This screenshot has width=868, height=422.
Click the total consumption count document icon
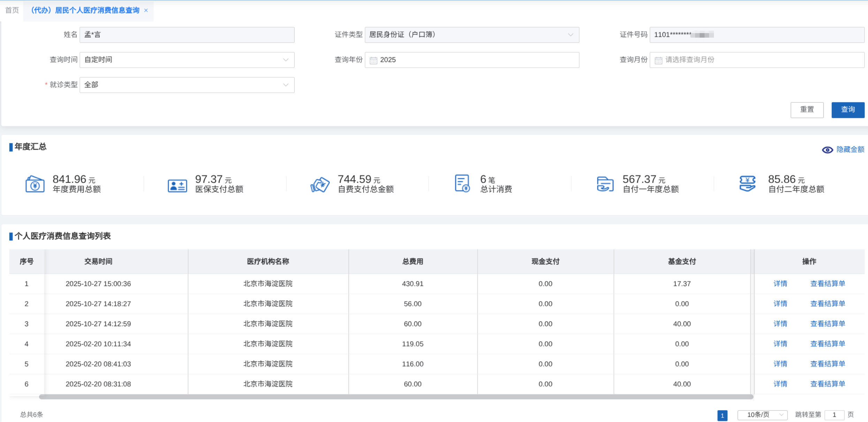tap(462, 183)
